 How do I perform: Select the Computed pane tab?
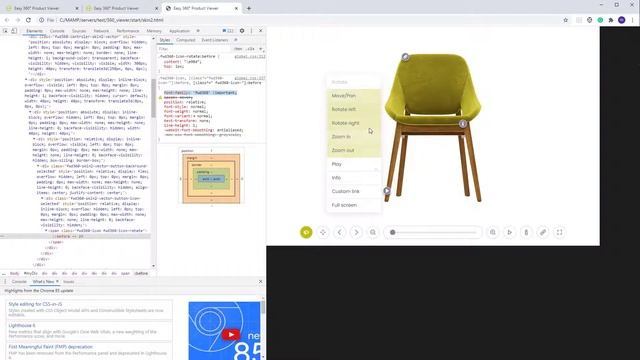pyautogui.click(x=186, y=40)
